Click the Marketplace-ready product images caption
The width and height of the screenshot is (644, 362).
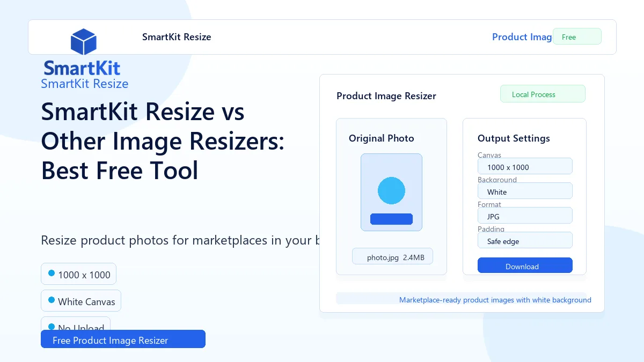(x=495, y=300)
